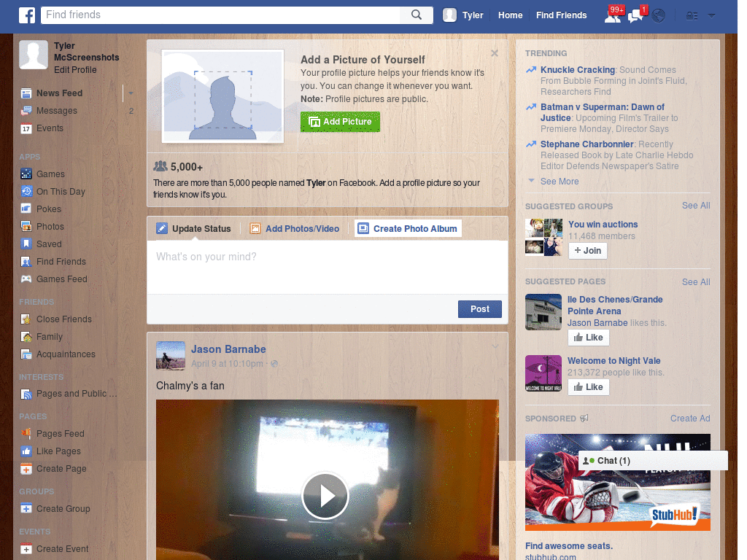747x560 pixels.
Task: Click Welcome to Night Vale page thumbnail
Action: click(x=543, y=373)
